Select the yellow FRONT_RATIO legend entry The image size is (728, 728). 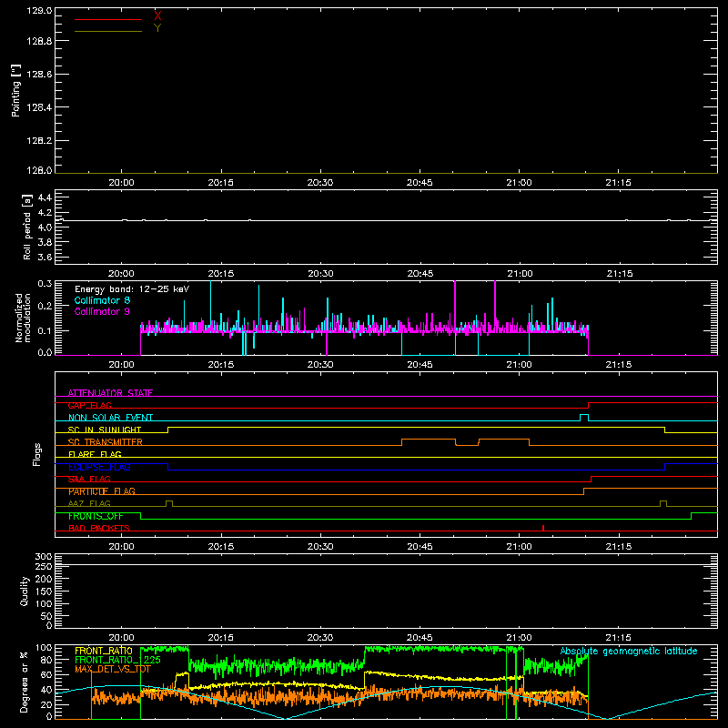point(104,651)
